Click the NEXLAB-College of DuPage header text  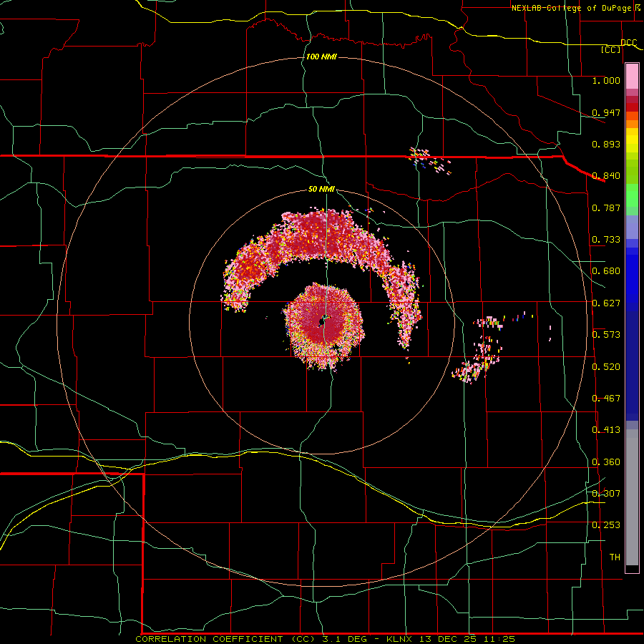point(572,8)
